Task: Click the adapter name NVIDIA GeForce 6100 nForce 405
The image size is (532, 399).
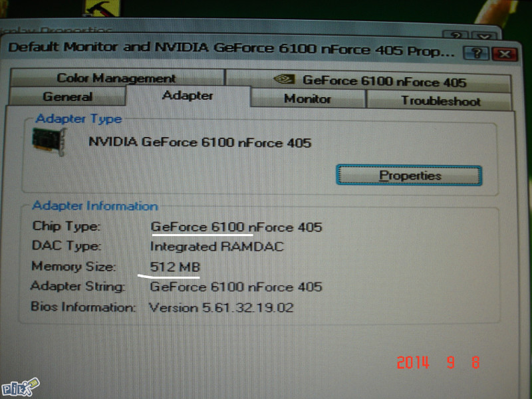Action: pyautogui.click(x=200, y=142)
